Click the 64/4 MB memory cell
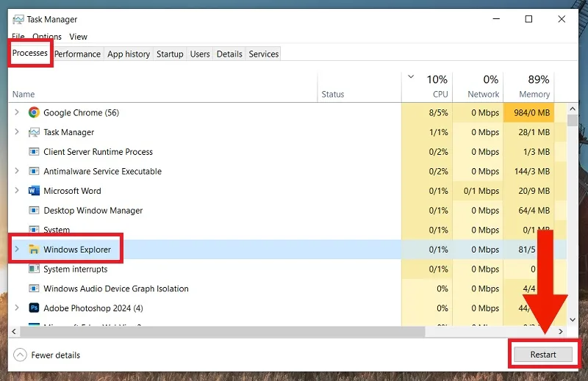This screenshot has width=588, height=381. click(x=529, y=210)
